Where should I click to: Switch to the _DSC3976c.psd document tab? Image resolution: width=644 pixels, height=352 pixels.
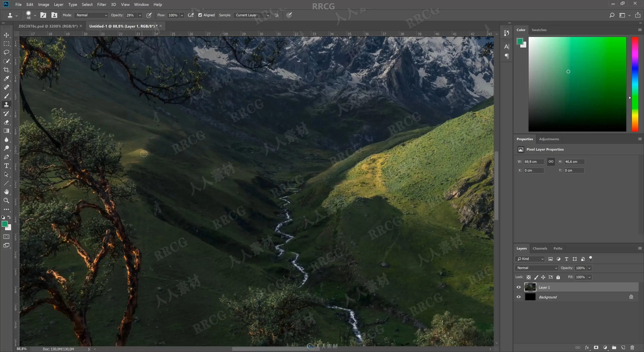(x=48, y=26)
